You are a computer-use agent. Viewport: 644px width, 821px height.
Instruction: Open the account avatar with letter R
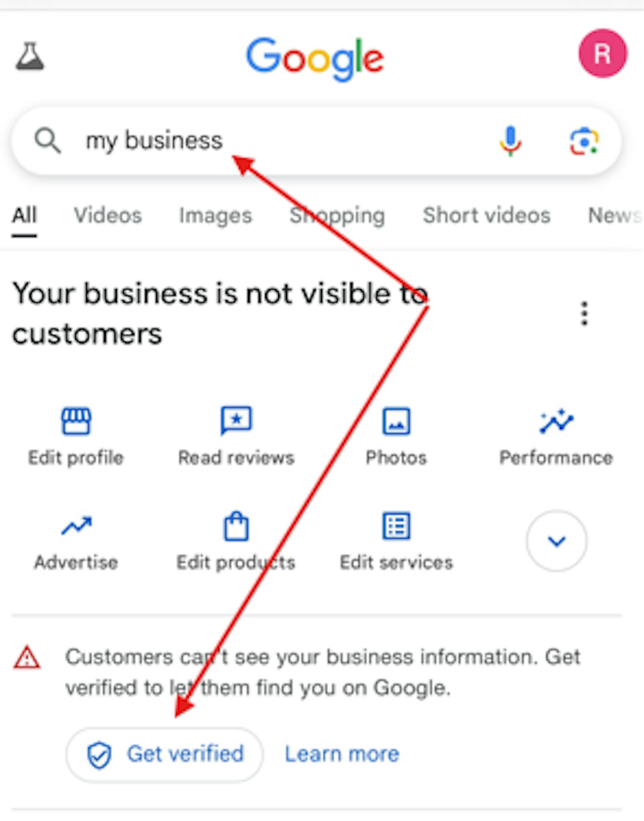tap(603, 54)
